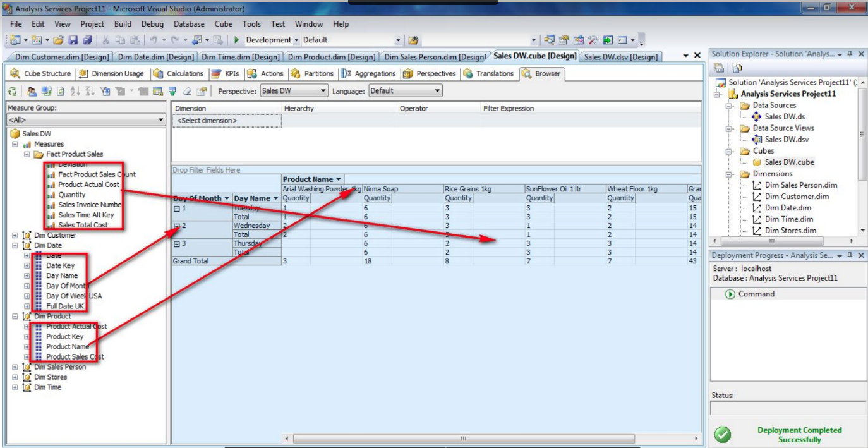Open the Language Default dropdown
The width and height of the screenshot is (868, 448).
click(437, 91)
